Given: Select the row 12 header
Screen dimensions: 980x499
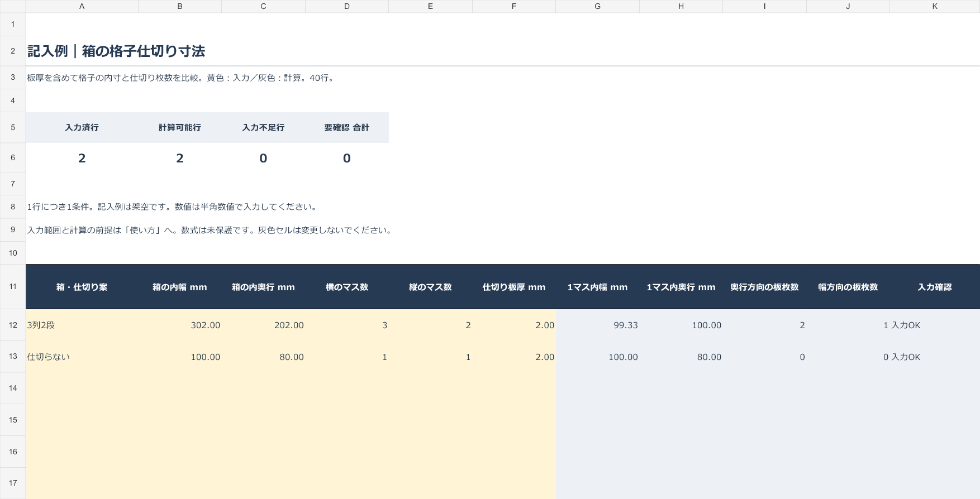Looking at the screenshot, I should [x=13, y=325].
